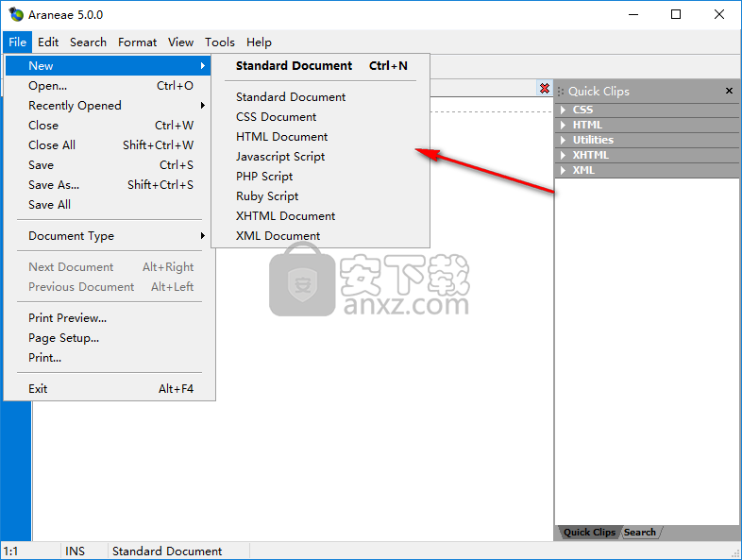The image size is (742, 560).
Task: Open the Search menu
Action: (x=88, y=42)
